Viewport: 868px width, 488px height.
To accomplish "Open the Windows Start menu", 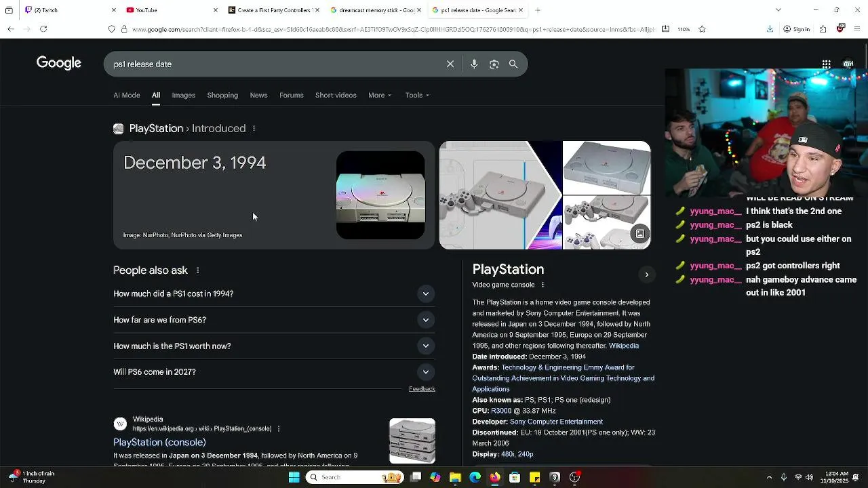I will 294,477.
